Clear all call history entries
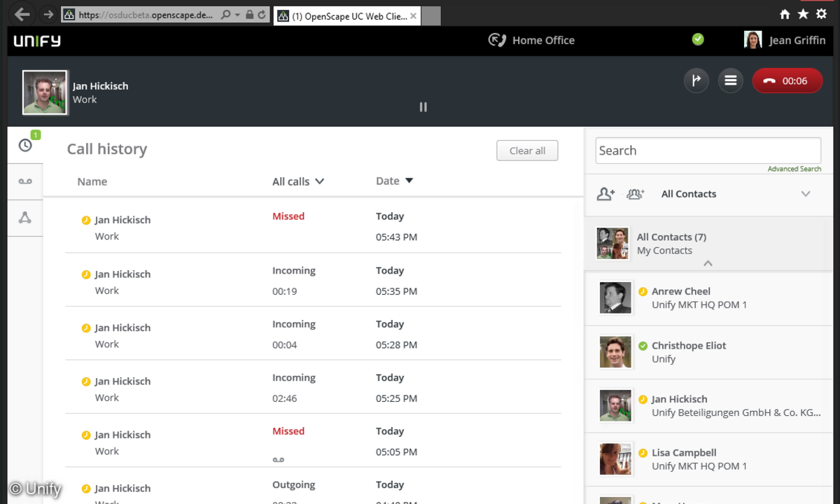Viewport: 840px width, 504px height. pyautogui.click(x=527, y=150)
